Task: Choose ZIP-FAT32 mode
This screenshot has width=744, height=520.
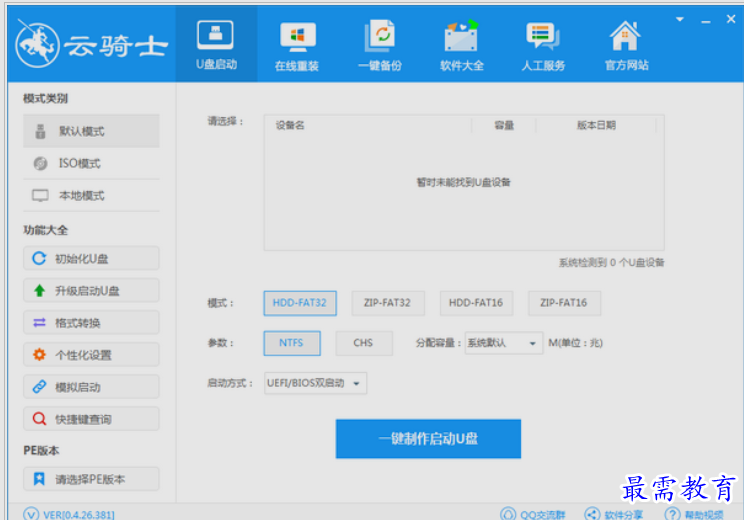Action: click(388, 303)
